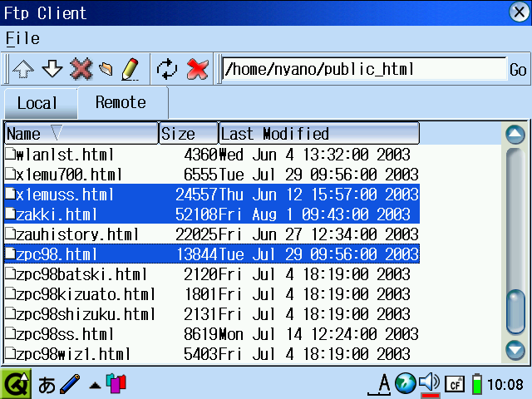
Task: Sort by the Name column header
Action: 81,134
